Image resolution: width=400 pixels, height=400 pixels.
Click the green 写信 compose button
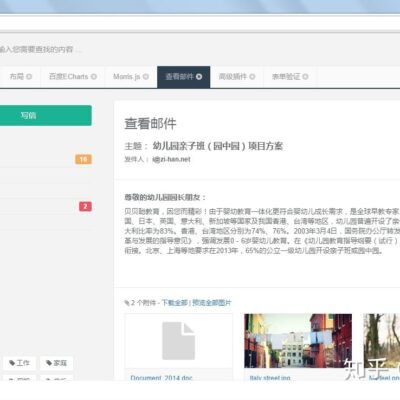(x=45, y=115)
